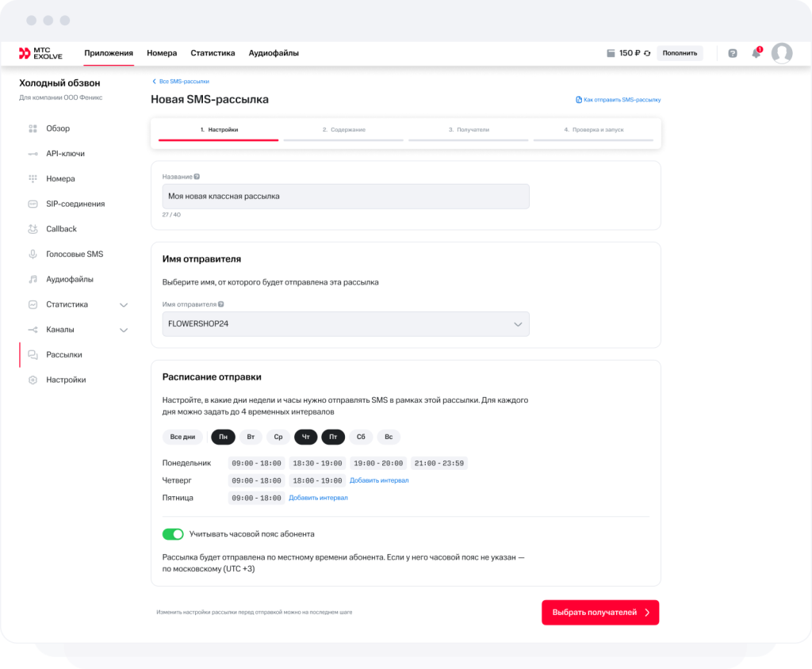This screenshot has width=812, height=669.
Task: Open the Номера top menu item
Action: coord(162,53)
